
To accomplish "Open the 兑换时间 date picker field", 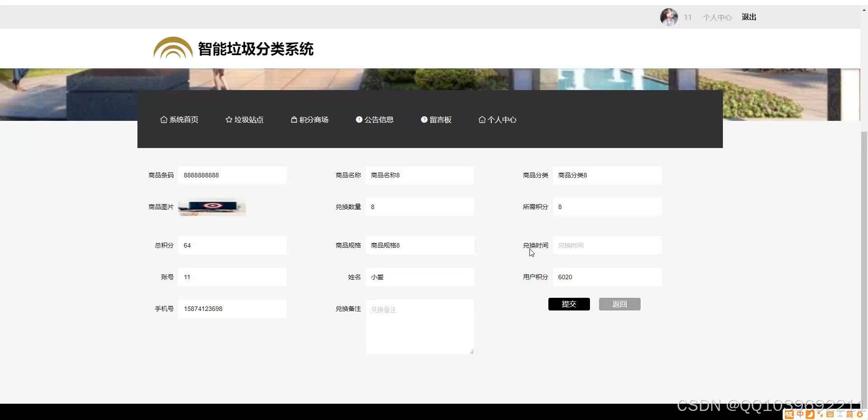I will pyautogui.click(x=607, y=245).
